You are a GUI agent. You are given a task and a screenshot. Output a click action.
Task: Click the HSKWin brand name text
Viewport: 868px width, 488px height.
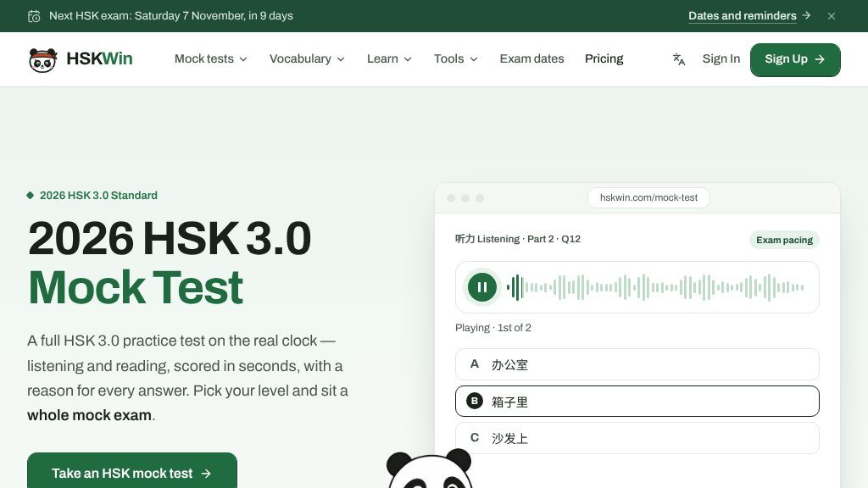[100, 58]
